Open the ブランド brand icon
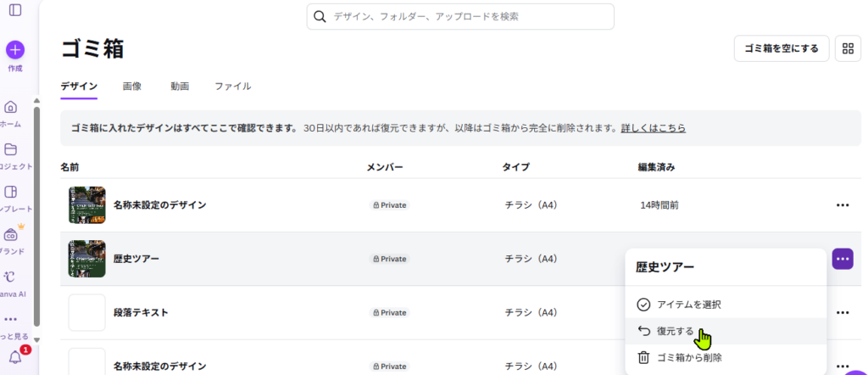The width and height of the screenshot is (868, 375). coord(10,234)
